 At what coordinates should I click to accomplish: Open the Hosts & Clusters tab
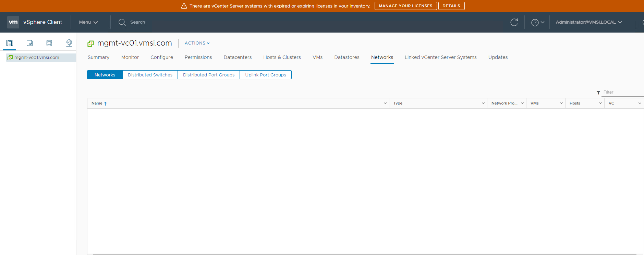282,57
